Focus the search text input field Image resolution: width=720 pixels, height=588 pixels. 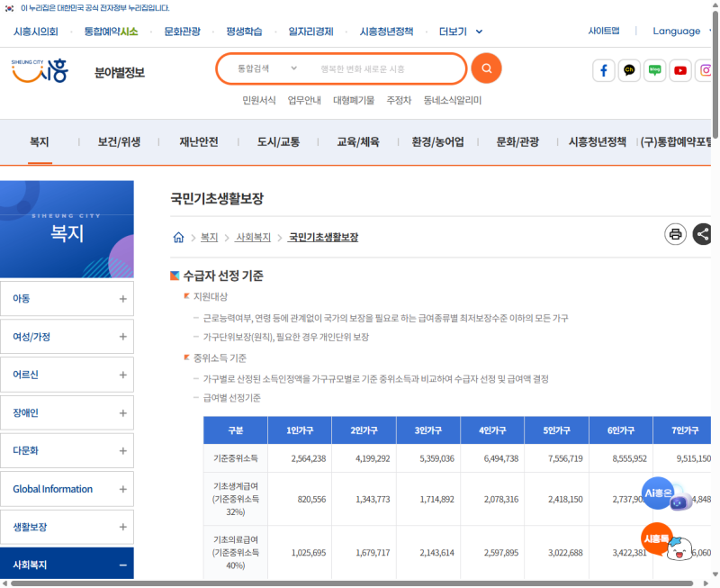(387, 69)
